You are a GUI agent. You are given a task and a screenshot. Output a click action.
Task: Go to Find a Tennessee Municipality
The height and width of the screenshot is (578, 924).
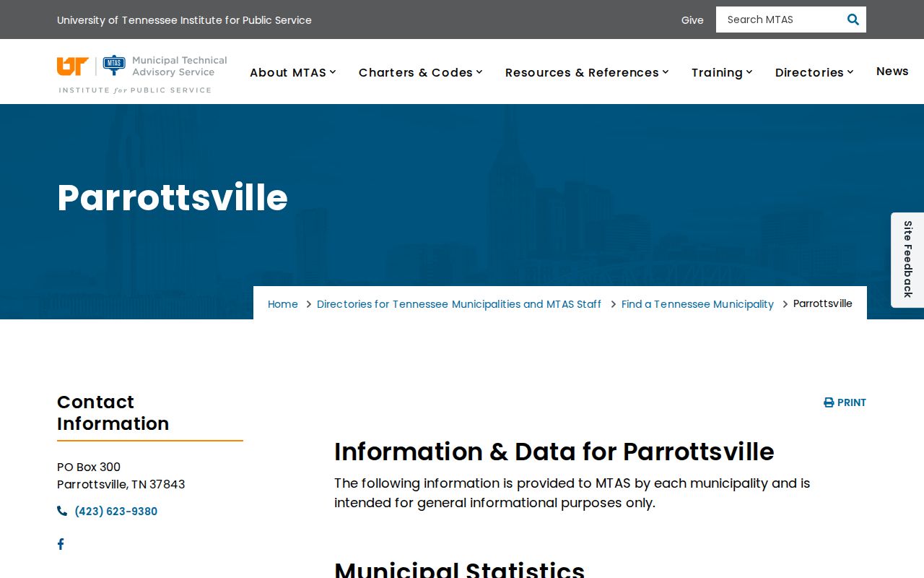tap(697, 304)
